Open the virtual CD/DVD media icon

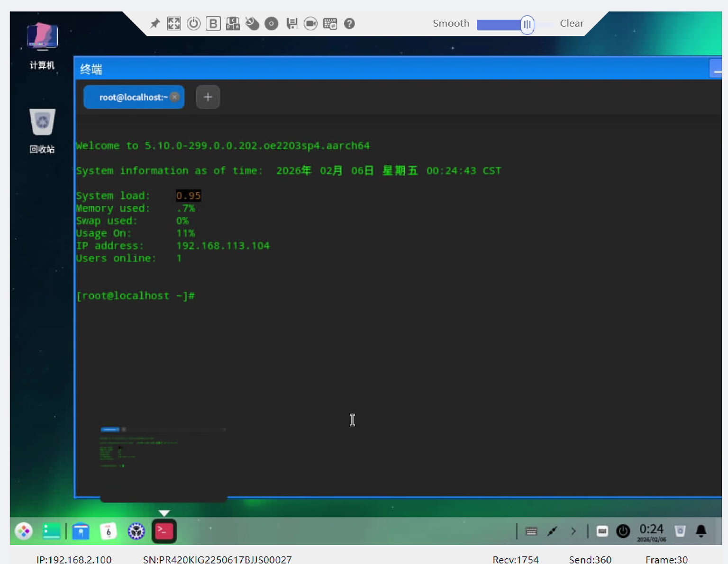(x=272, y=24)
